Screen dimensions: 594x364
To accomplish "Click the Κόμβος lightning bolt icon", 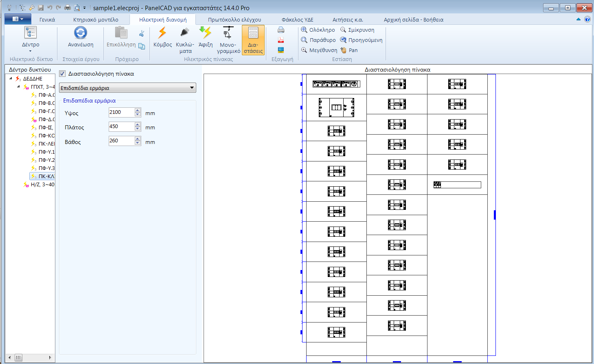I will point(162,33).
